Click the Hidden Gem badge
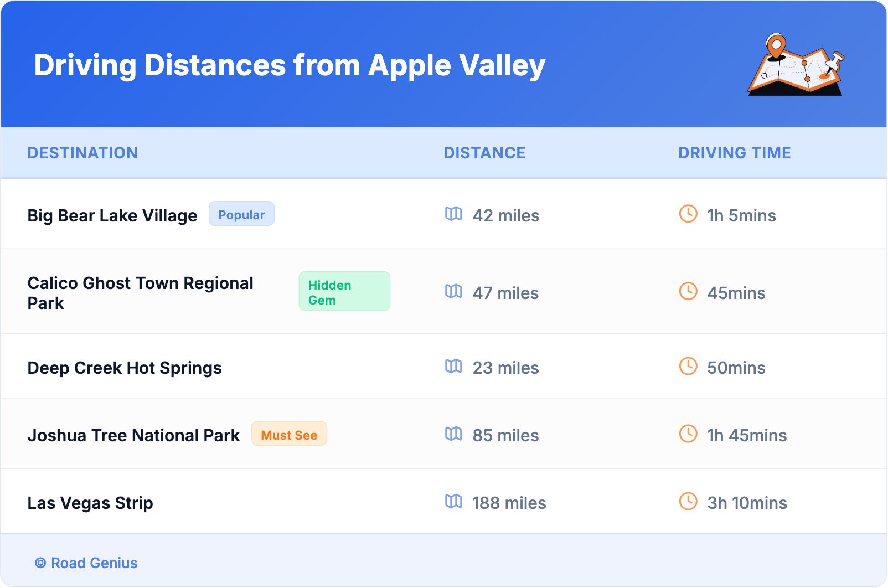 coord(344,292)
